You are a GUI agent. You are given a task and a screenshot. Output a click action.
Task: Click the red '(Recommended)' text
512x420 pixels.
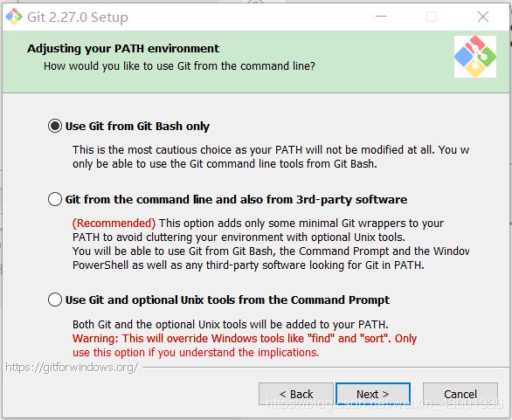[x=114, y=224]
